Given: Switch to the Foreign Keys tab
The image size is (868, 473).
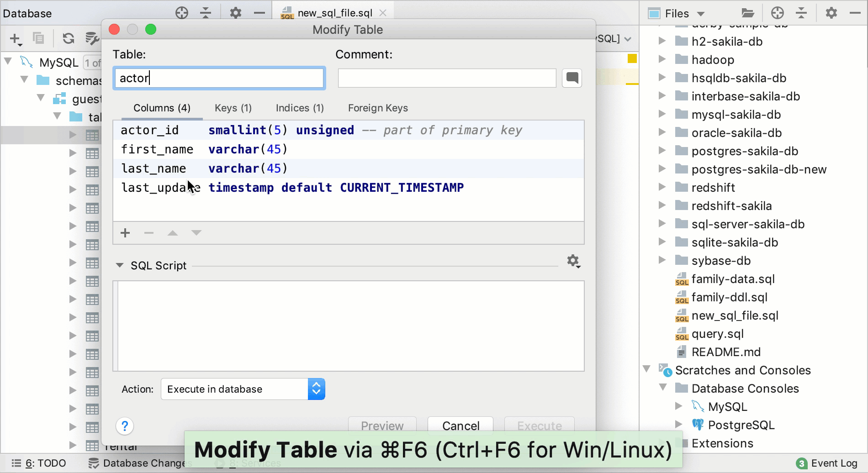Looking at the screenshot, I should [378, 108].
